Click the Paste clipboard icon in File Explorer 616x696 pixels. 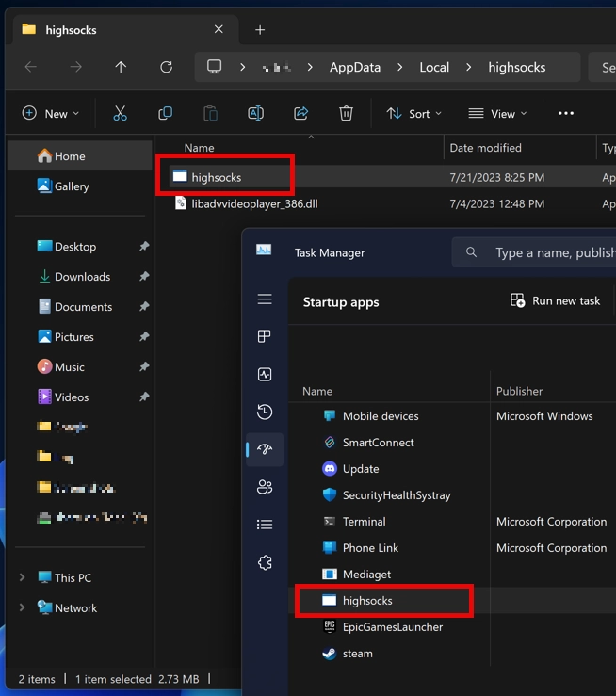[210, 114]
